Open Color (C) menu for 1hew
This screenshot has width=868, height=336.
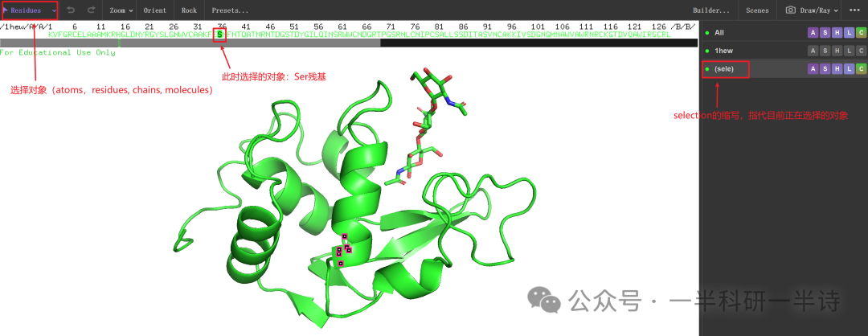click(861, 51)
